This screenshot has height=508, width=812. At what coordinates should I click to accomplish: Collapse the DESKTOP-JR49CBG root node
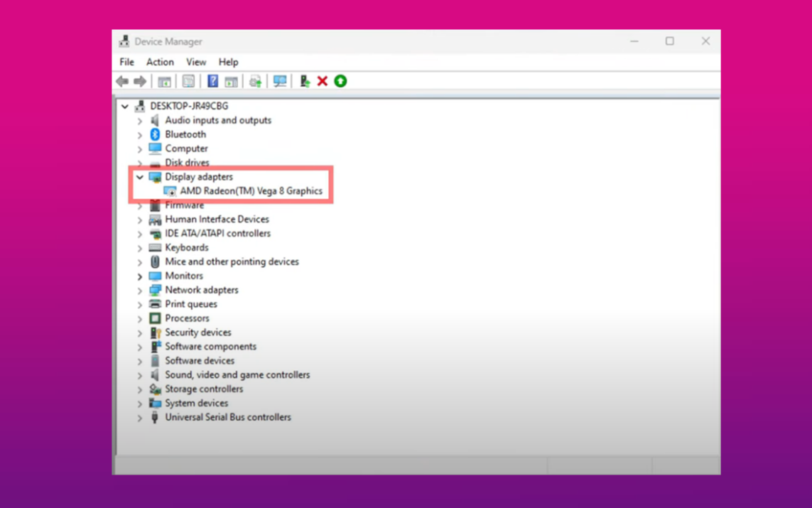click(x=125, y=107)
